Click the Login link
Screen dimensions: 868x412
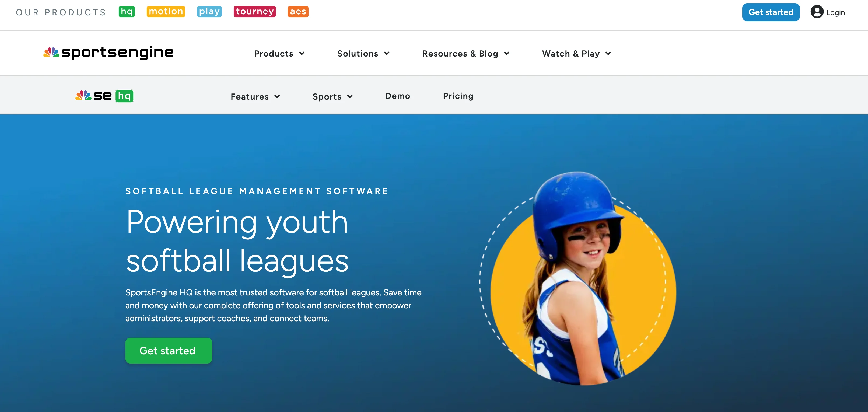(835, 12)
